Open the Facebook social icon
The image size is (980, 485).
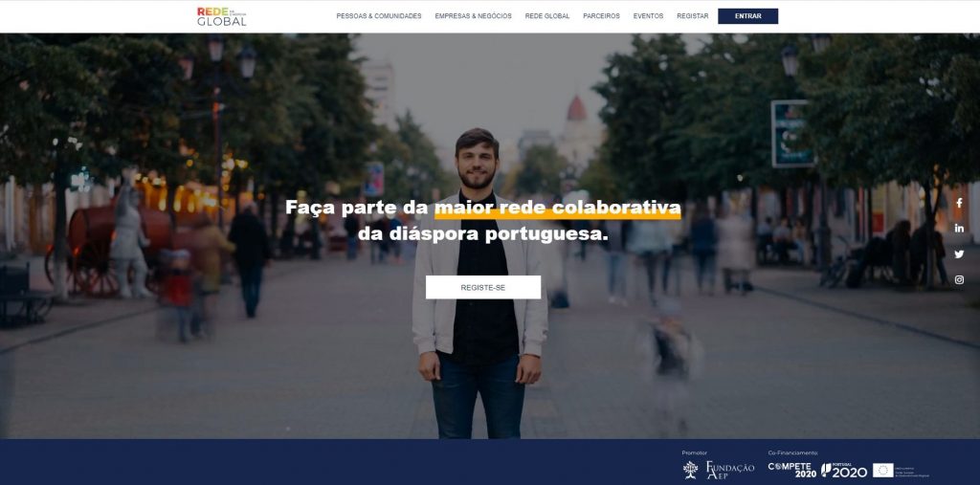coord(959,203)
